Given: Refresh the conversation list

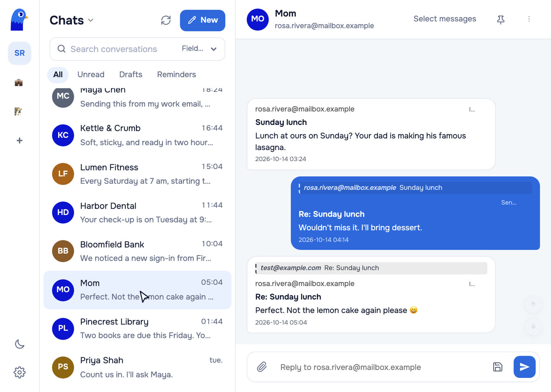Looking at the screenshot, I should pyautogui.click(x=166, y=20).
